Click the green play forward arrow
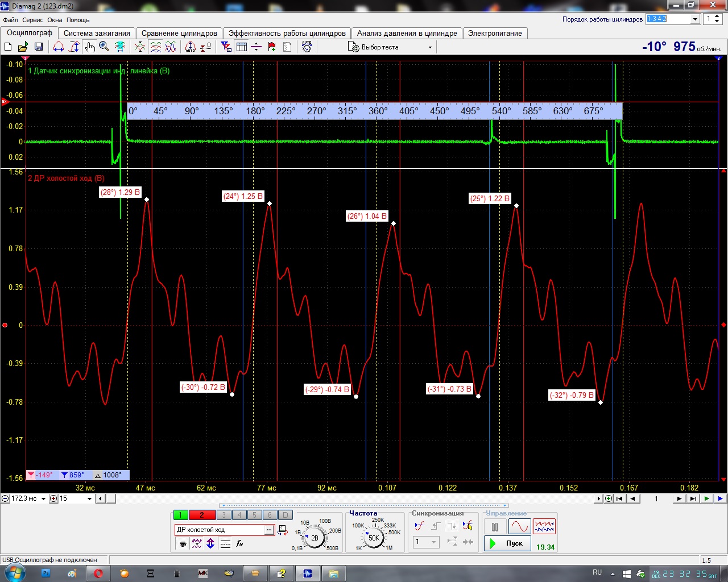This screenshot has width=728, height=582. pos(706,498)
